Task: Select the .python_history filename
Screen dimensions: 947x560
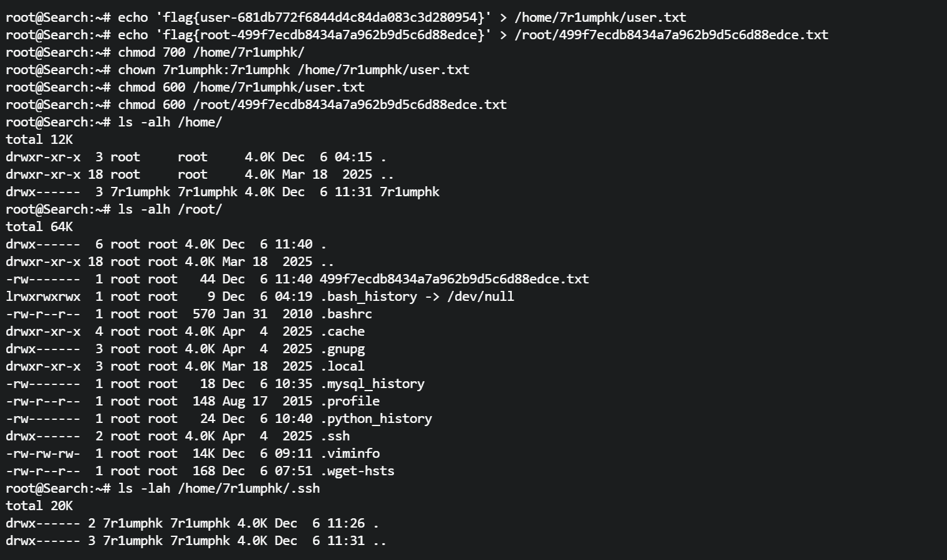Action: [x=376, y=419]
